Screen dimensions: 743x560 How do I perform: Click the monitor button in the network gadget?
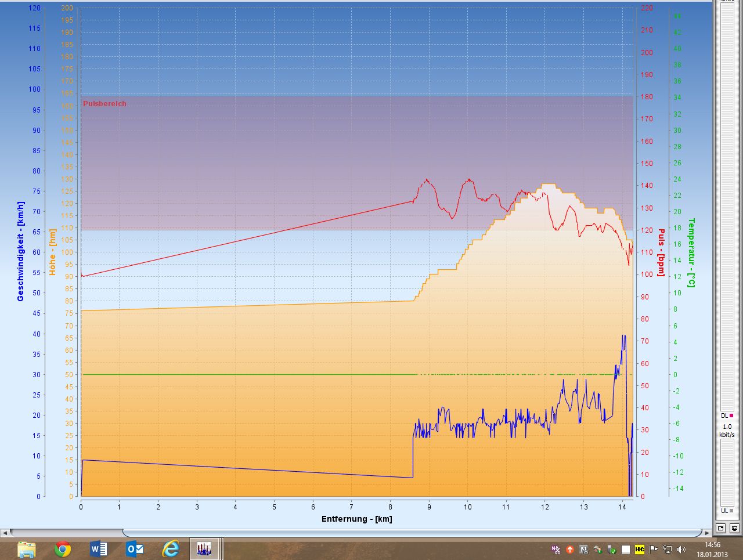tap(734, 528)
